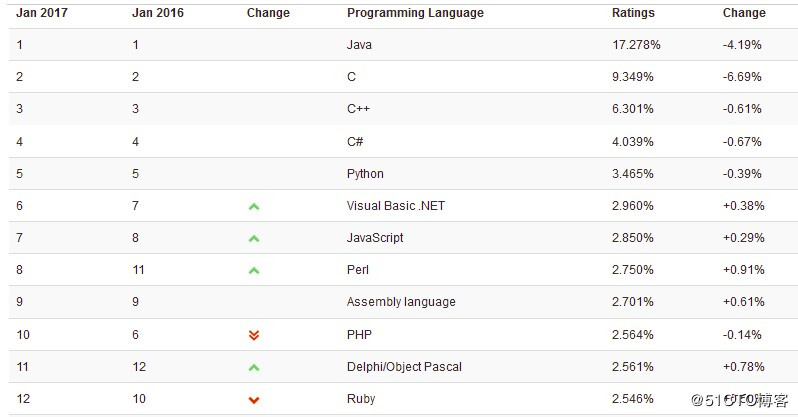Click green up arrow for Delphi/Object Pascal

[254, 367]
